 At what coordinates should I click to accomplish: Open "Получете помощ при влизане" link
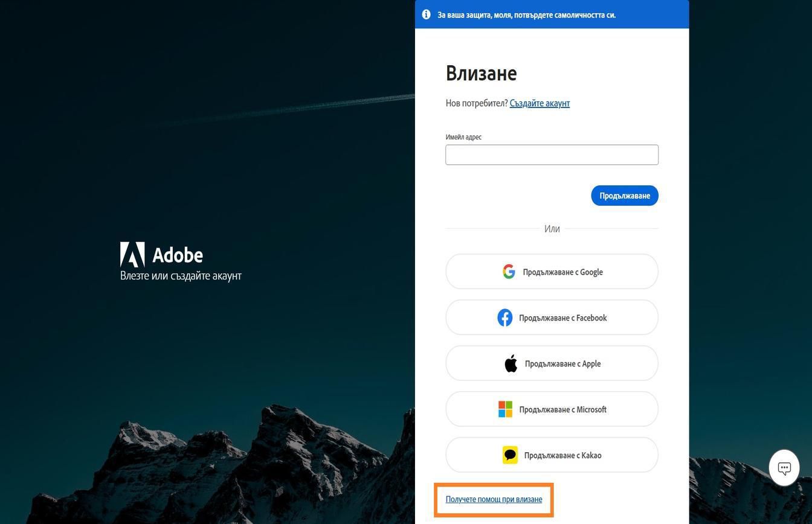pos(494,499)
